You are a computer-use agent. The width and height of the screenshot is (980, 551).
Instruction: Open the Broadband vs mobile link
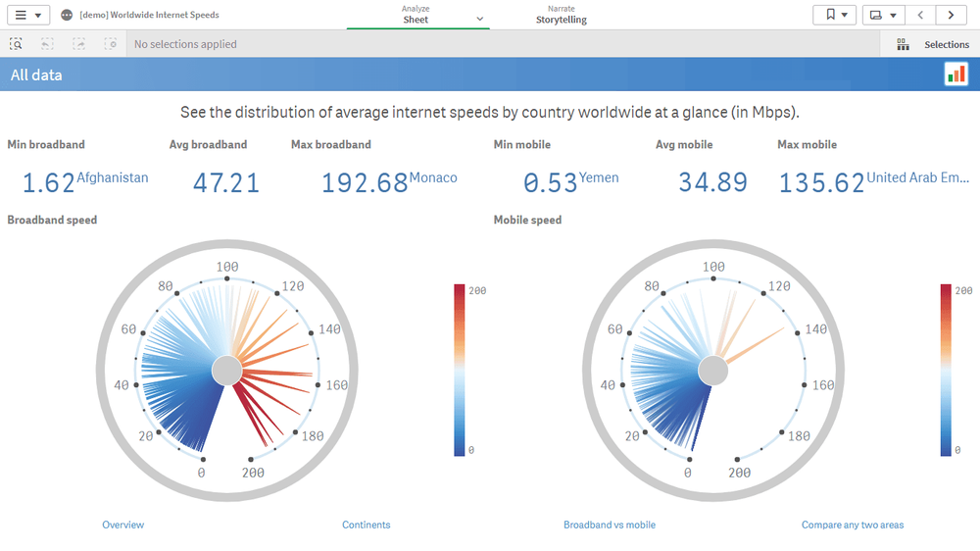pyautogui.click(x=610, y=526)
